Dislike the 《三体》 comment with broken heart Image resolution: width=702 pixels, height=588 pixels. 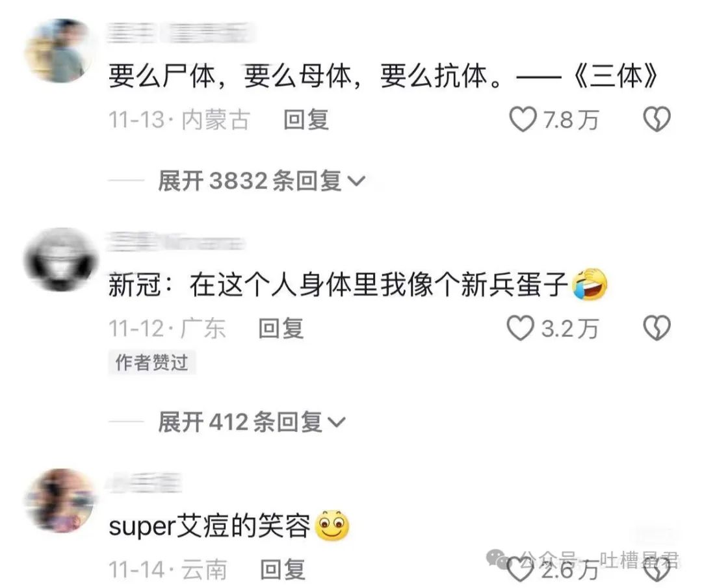(656, 120)
